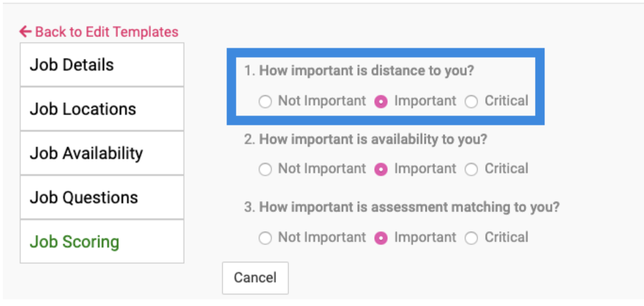This screenshot has width=644, height=306.
Task: Click the pink back arrow icon
Action: click(x=25, y=32)
